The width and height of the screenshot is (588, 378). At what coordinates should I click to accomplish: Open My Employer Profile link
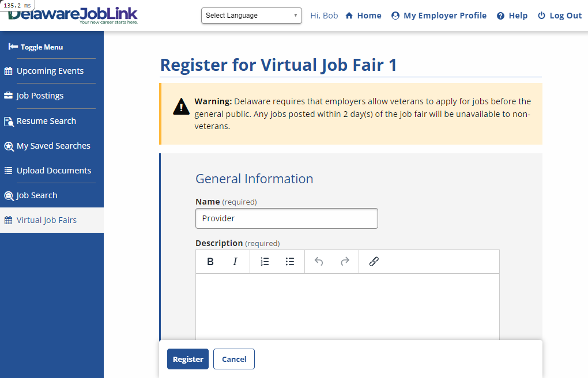[x=439, y=16]
